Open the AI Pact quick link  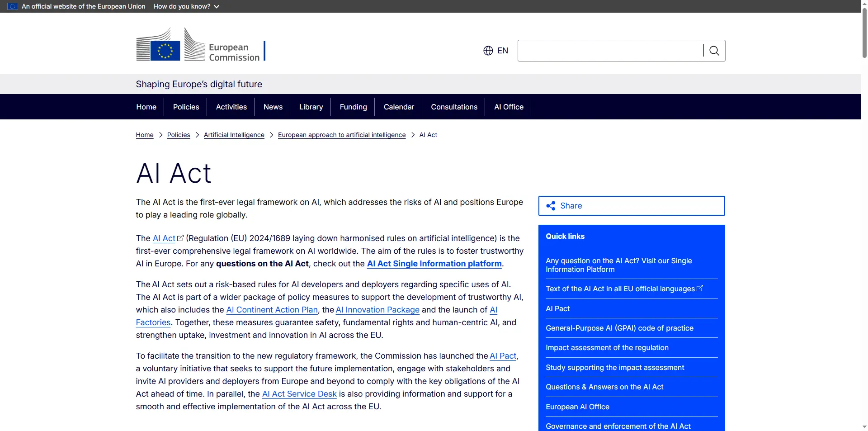click(x=557, y=308)
